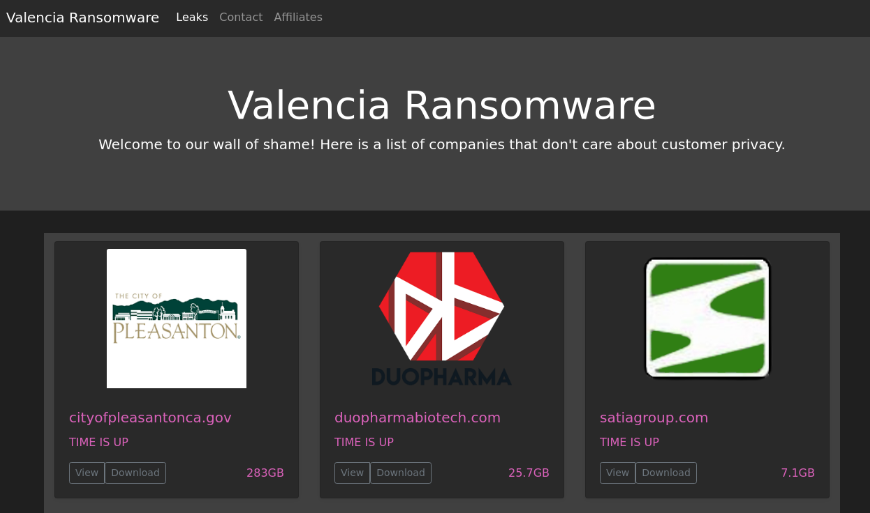Click Download on the satiagroup.com card
This screenshot has height=513, width=870.
pyautogui.click(x=666, y=473)
